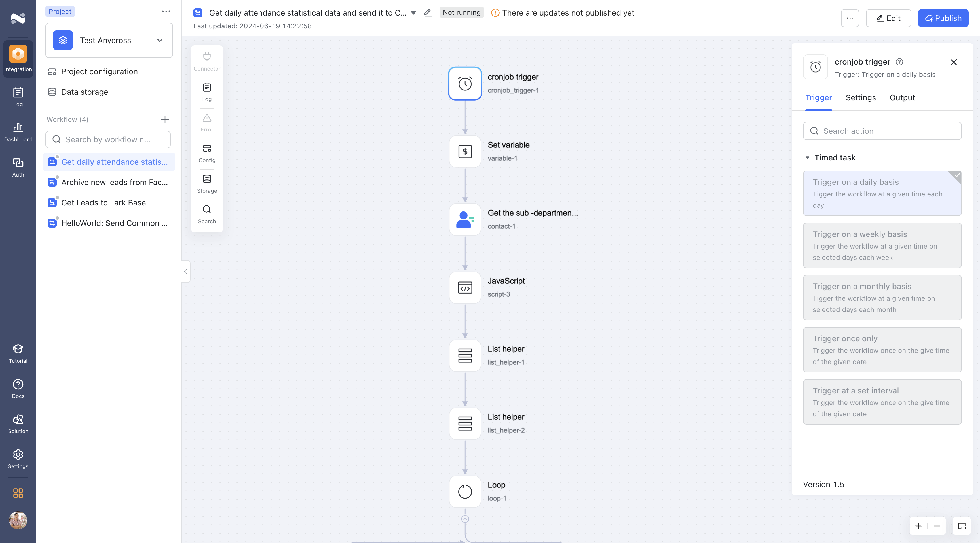Click the Set variable node icon
The image size is (980, 543).
point(465,151)
